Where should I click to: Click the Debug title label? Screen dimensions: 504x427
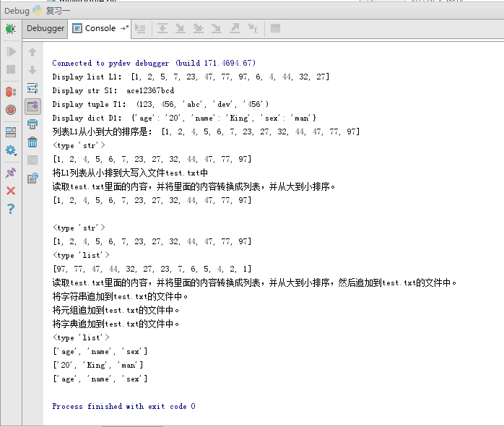[x=17, y=11]
